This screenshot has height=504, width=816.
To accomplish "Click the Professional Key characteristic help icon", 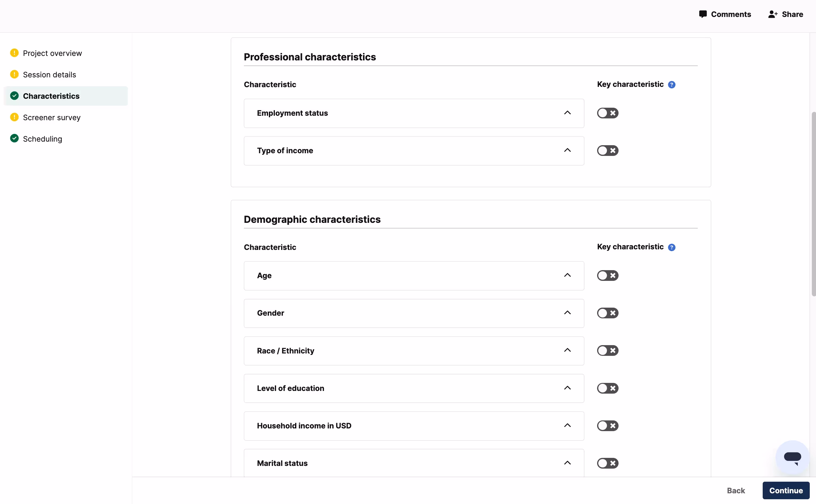I will coord(672,85).
